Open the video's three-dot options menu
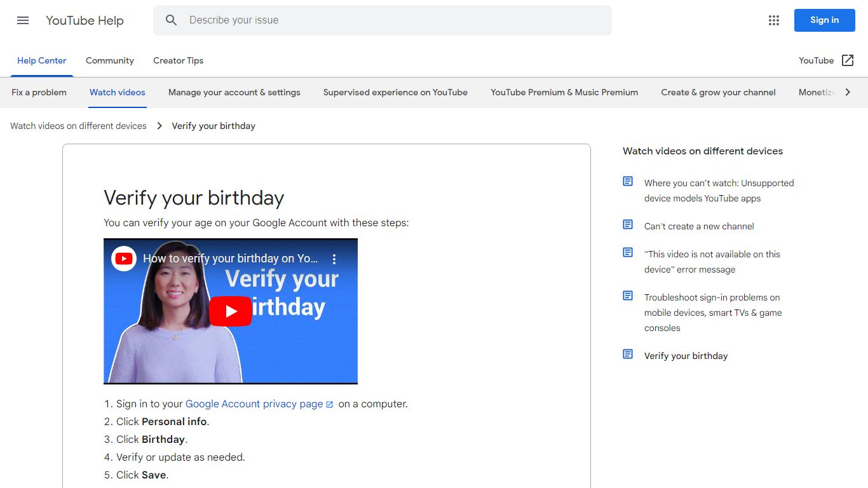This screenshot has width=868, height=488. (334, 259)
